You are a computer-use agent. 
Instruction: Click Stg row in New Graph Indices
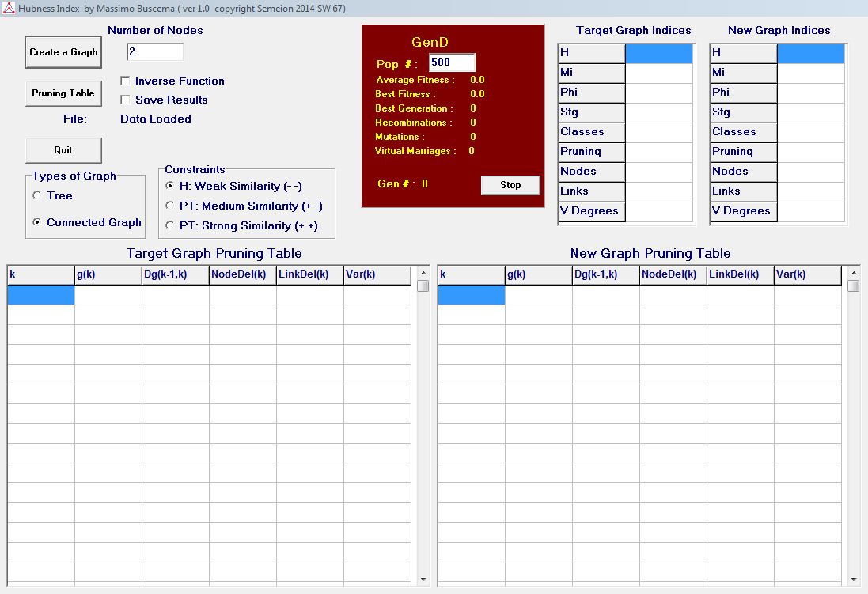pyautogui.click(x=778, y=113)
